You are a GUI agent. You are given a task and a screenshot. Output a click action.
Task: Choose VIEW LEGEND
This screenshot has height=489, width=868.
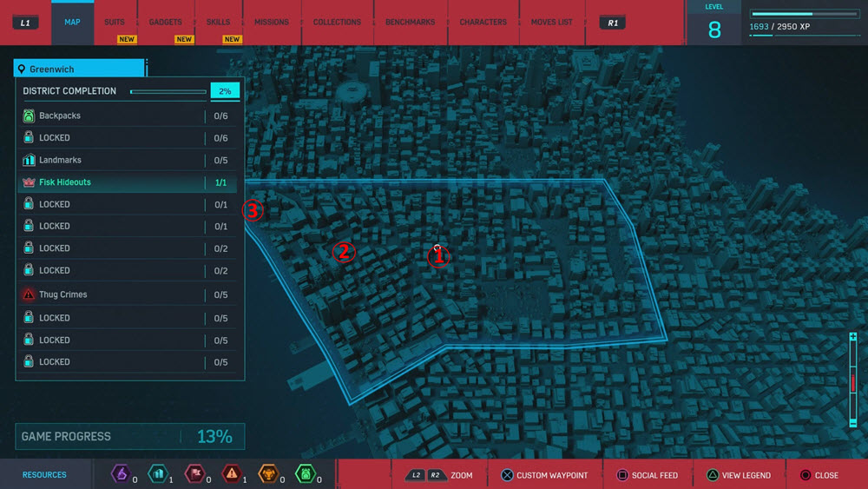[x=746, y=475]
